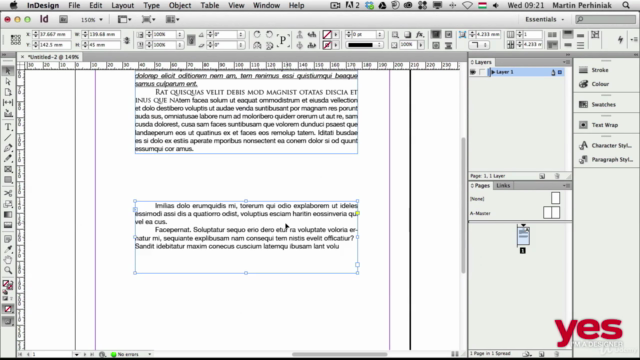Open the Spotlight search icon in the menu bar

tap(626, 5)
